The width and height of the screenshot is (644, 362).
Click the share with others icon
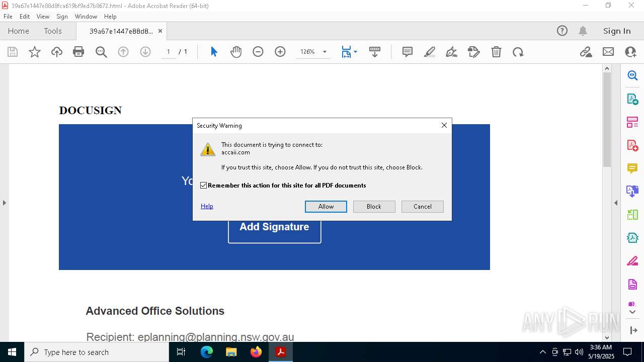630,52
